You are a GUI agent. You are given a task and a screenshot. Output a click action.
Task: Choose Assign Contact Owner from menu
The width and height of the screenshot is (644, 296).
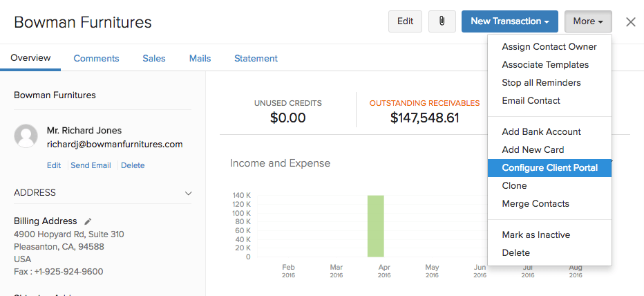pos(549,47)
